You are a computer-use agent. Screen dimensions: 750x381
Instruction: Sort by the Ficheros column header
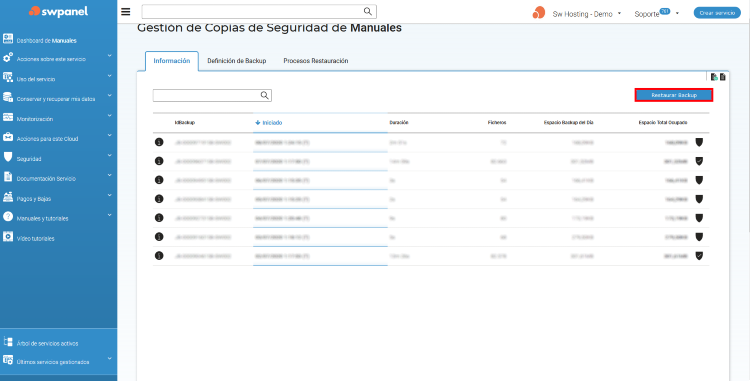coord(497,123)
